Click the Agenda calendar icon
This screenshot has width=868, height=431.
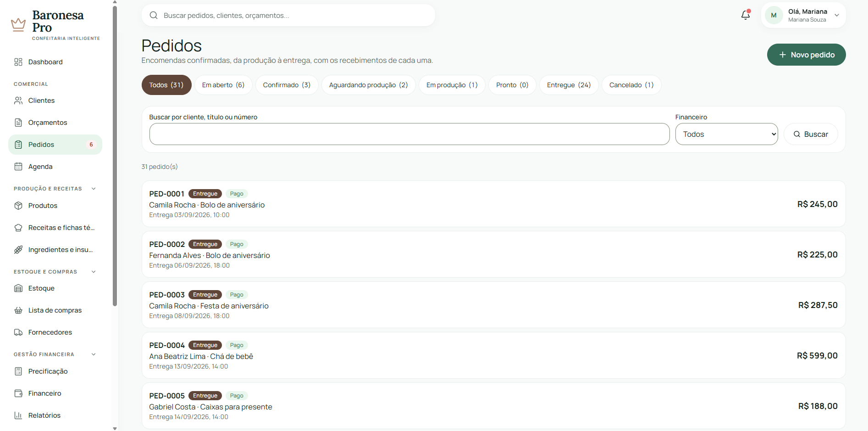click(18, 167)
